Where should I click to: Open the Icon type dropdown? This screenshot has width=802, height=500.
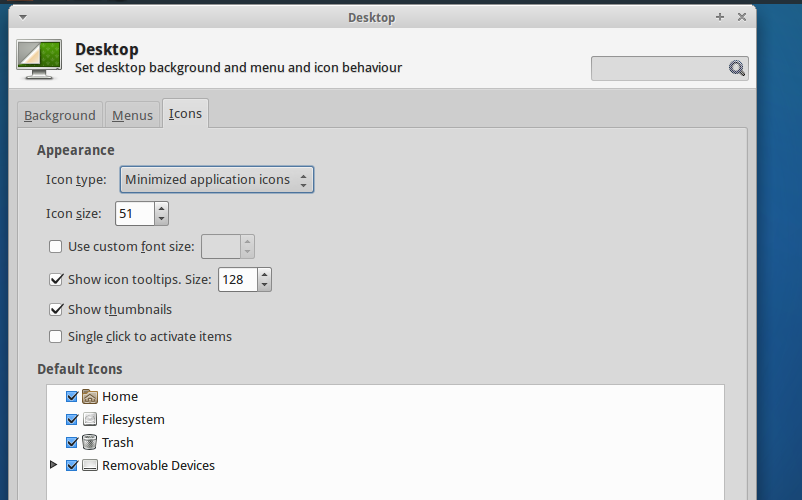(217, 179)
